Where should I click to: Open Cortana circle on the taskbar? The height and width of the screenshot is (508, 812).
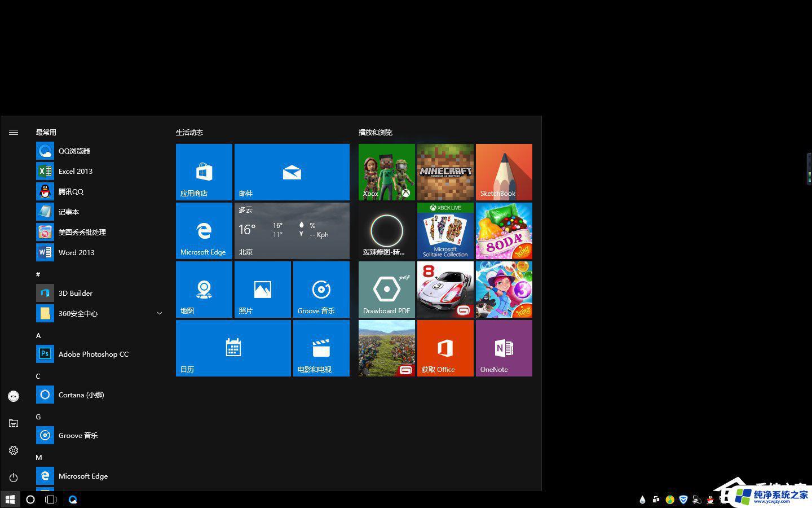(x=30, y=500)
